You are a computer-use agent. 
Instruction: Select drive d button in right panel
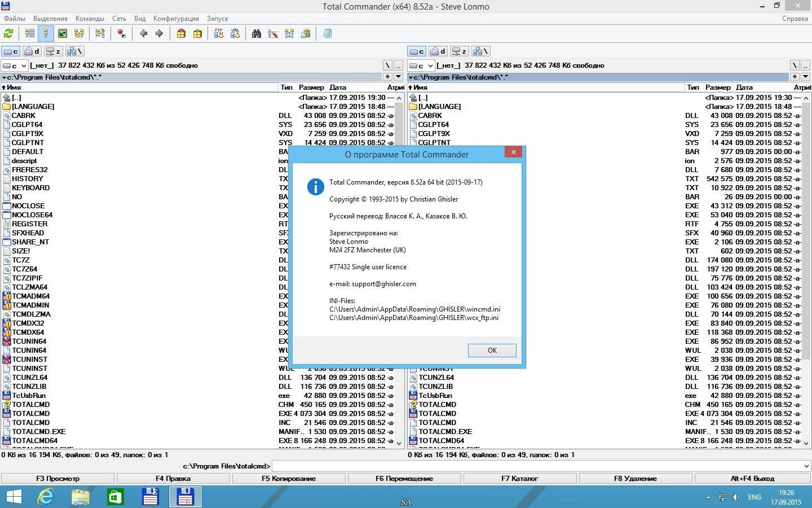pyautogui.click(x=438, y=51)
